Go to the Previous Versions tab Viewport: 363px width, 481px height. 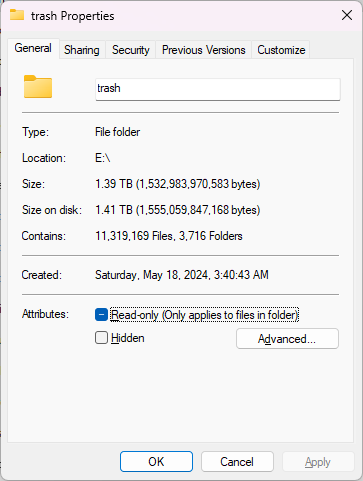coord(204,50)
